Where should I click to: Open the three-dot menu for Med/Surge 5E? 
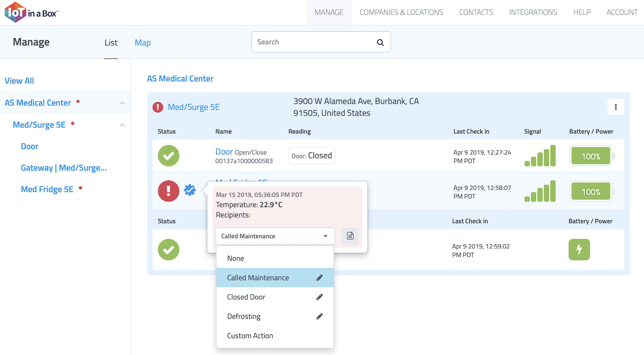615,107
